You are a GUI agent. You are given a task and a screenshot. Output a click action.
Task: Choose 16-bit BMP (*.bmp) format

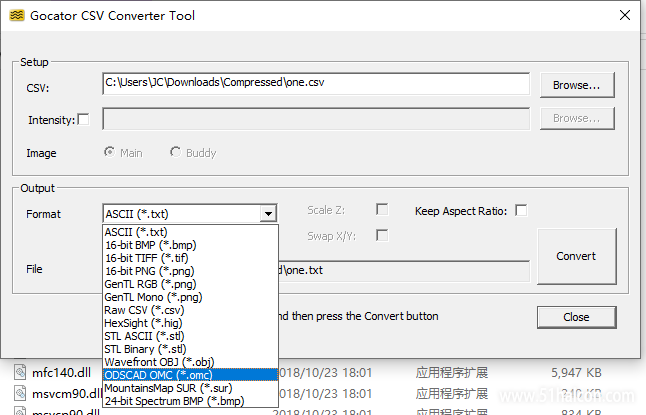pos(190,245)
